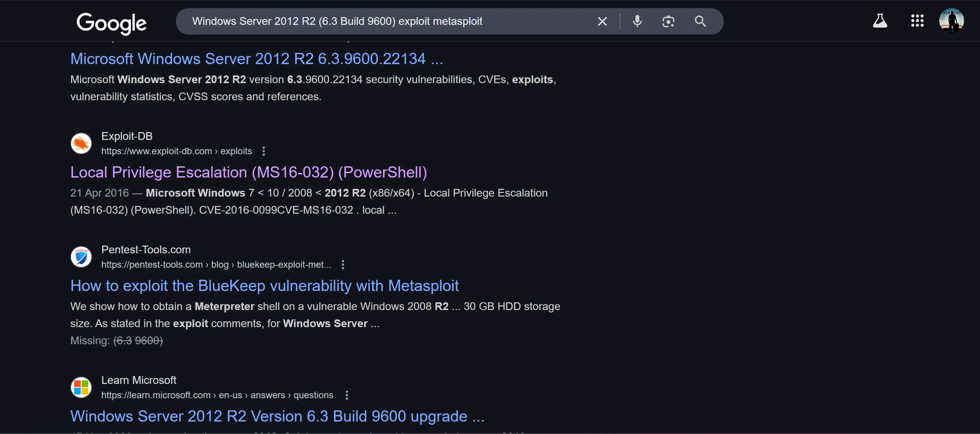This screenshot has height=434, width=980.
Task: Open the Google account profile picture
Action: pyautogui.click(x=951, y=21)
